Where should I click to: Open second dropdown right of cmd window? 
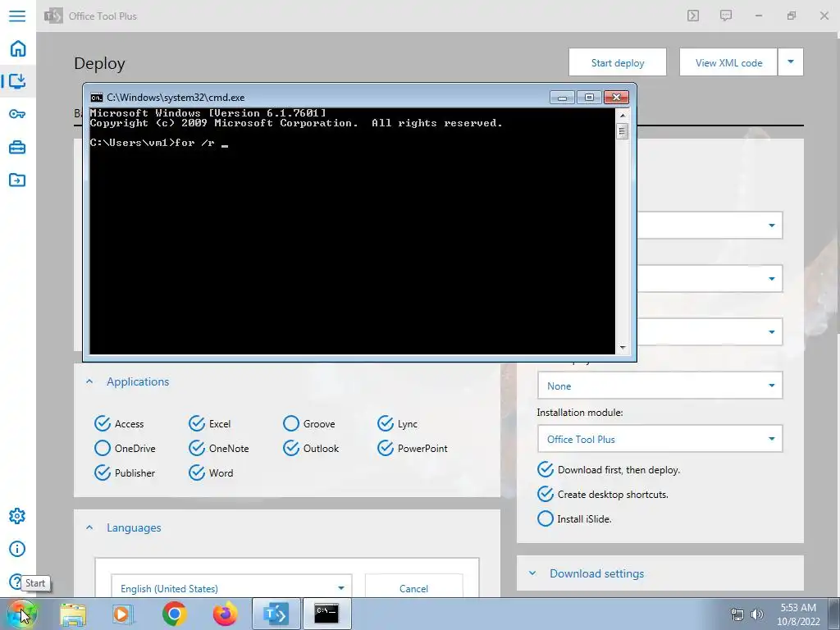coord(710,279)
